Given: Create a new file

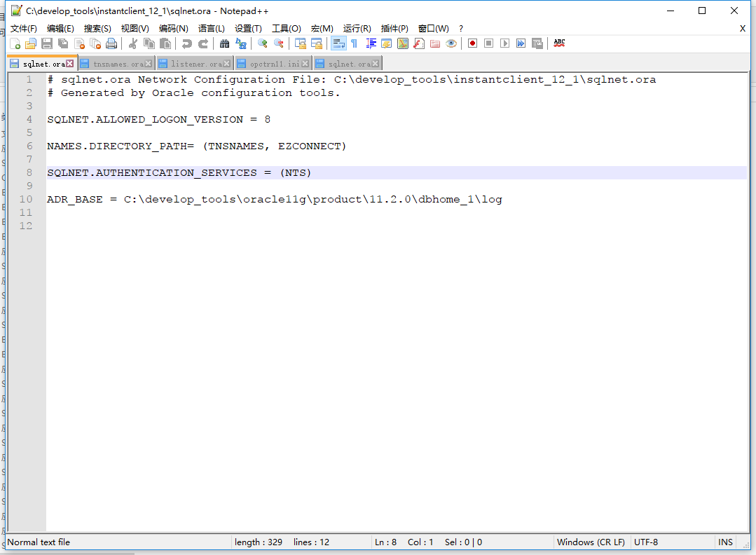Looking at the screenshot, I should [17, 43].
